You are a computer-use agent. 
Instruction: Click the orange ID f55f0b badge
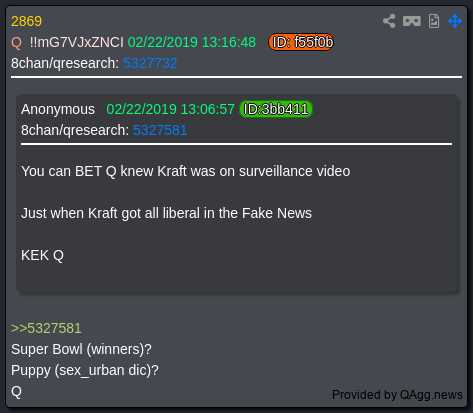tap(301, 42)
